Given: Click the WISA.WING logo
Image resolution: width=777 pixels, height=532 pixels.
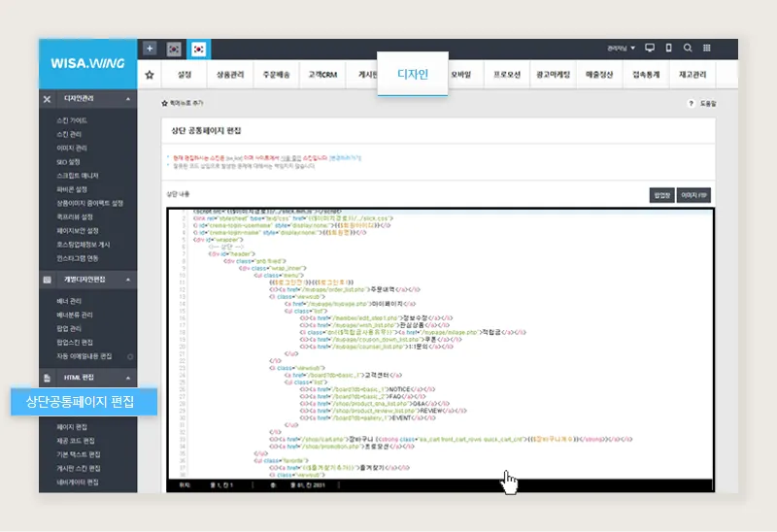Looking at the screenshot, I should pyautogui.click(x=87, y=63).
